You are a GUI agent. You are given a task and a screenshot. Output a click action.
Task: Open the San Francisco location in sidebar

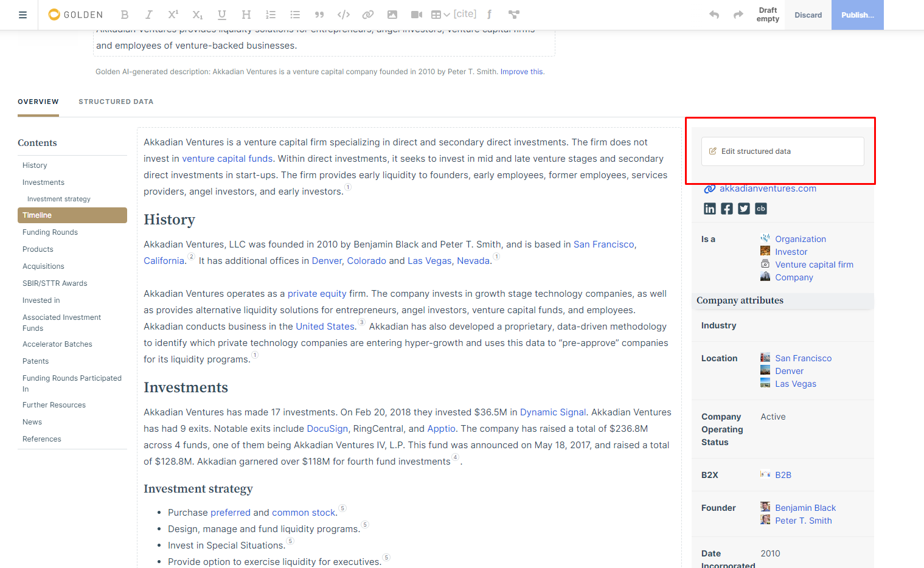click(803, 358)
